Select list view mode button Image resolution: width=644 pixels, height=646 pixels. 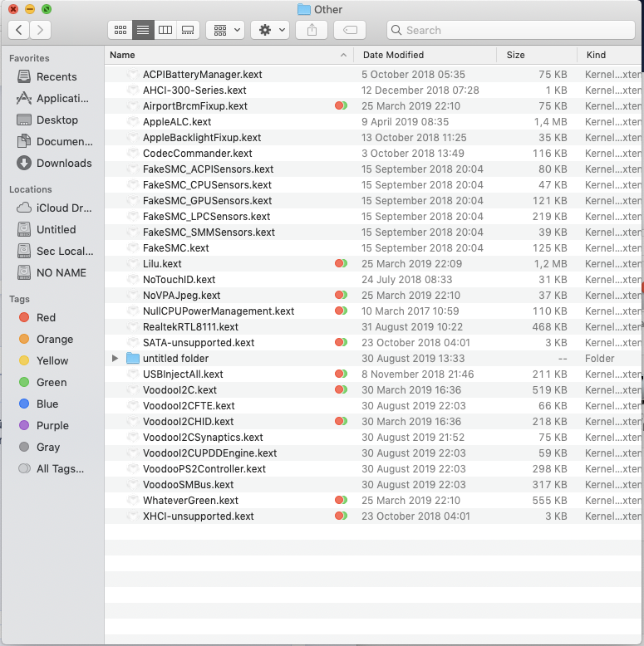[x=143, y=30]
